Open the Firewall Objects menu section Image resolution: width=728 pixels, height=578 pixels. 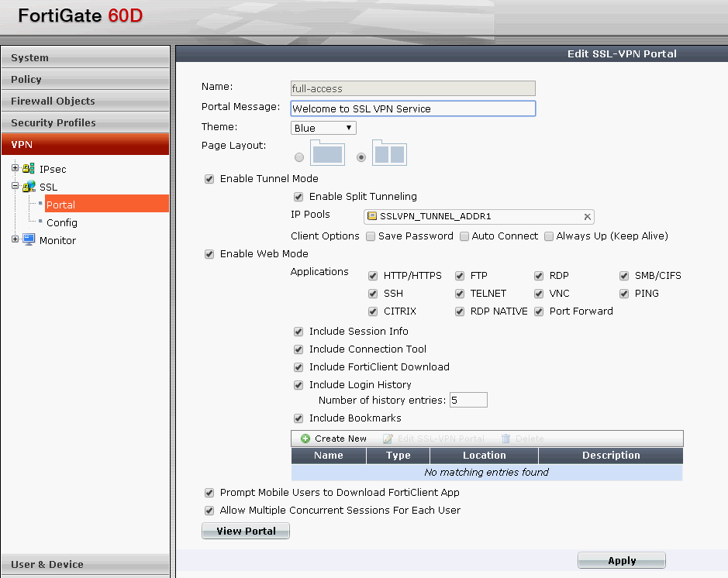[x=85, y=101]
